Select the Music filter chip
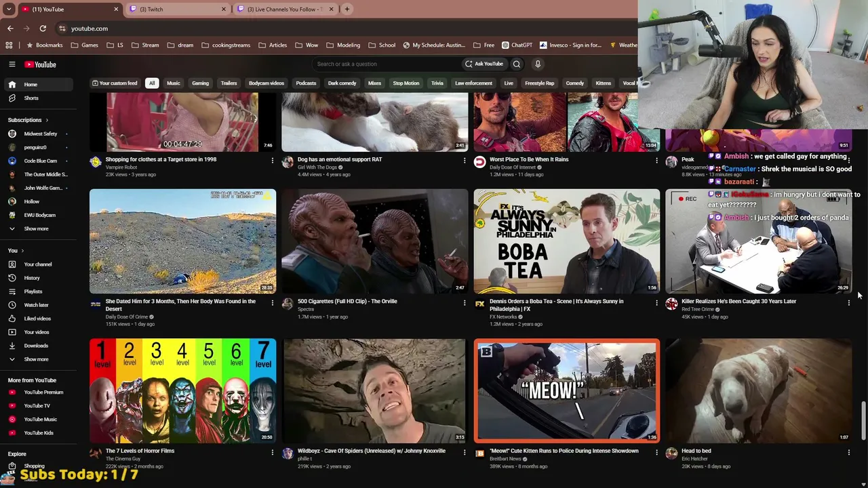Viewport: 868px width, 488px height. [174, 83]
